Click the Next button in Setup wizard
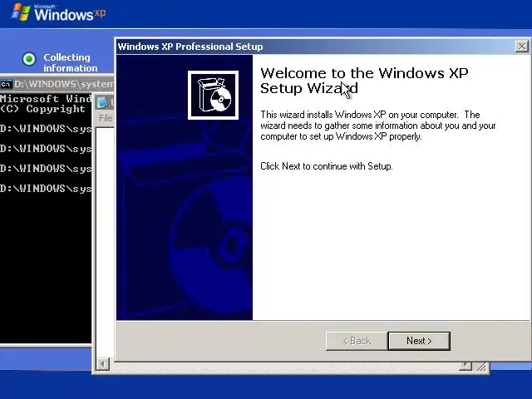532x399 pixels. pyautogui.click(x=419, y=341)
